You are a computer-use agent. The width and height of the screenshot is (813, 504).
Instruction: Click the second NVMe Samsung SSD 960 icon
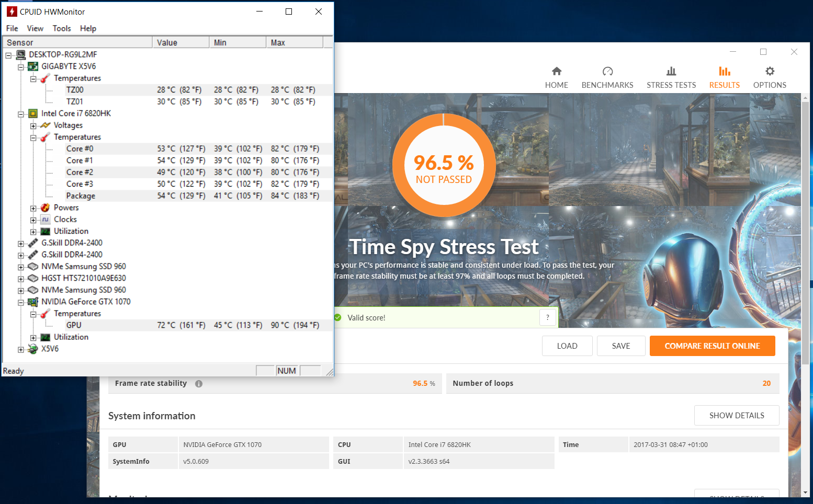(33, 290)
